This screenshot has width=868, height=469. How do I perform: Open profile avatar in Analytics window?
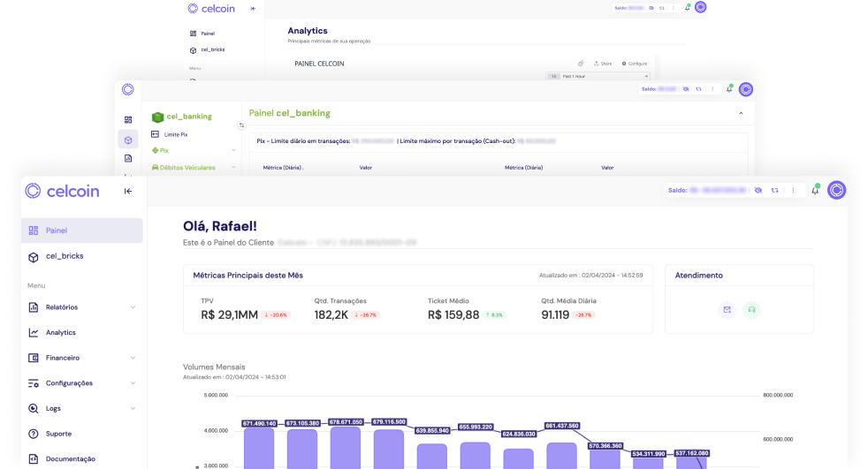point(700,7)
